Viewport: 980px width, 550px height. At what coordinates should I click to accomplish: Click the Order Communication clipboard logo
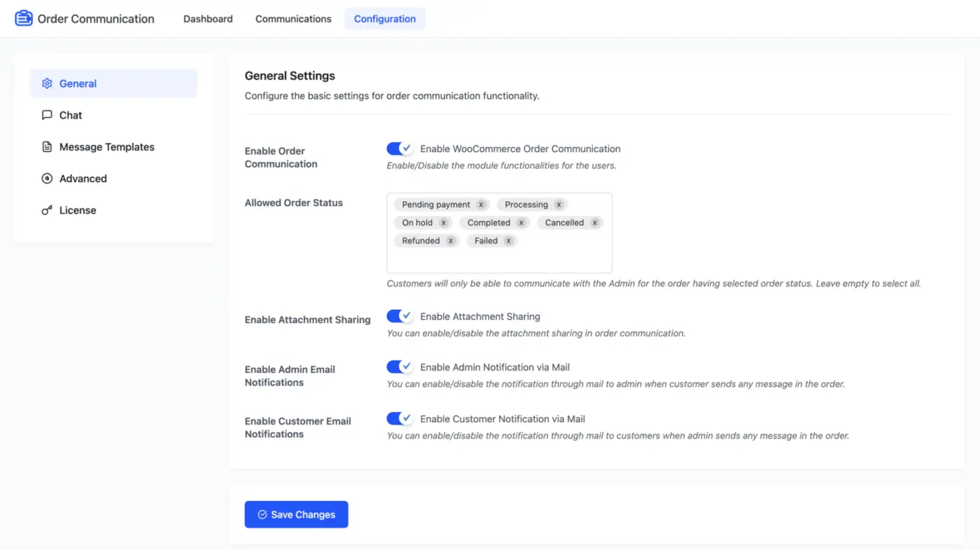click(x=23, y=18)
